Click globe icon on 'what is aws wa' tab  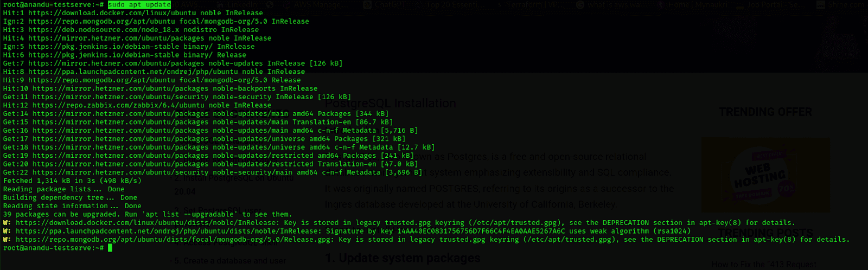(580, 5)
